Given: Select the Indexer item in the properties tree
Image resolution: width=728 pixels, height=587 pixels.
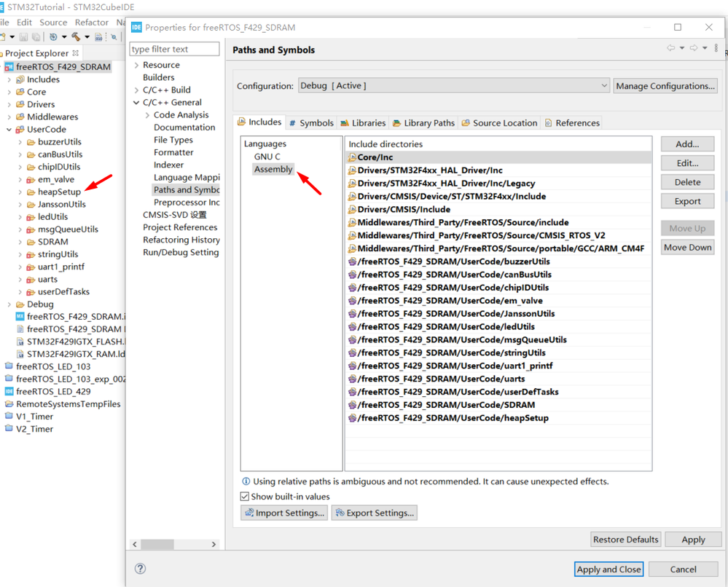Looking at the screenshot, I should click(x=168, y=165).
